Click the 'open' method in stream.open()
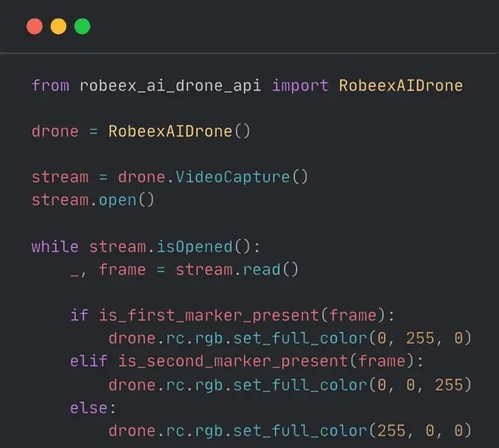The image size is (499, 448). pos(118,201)
